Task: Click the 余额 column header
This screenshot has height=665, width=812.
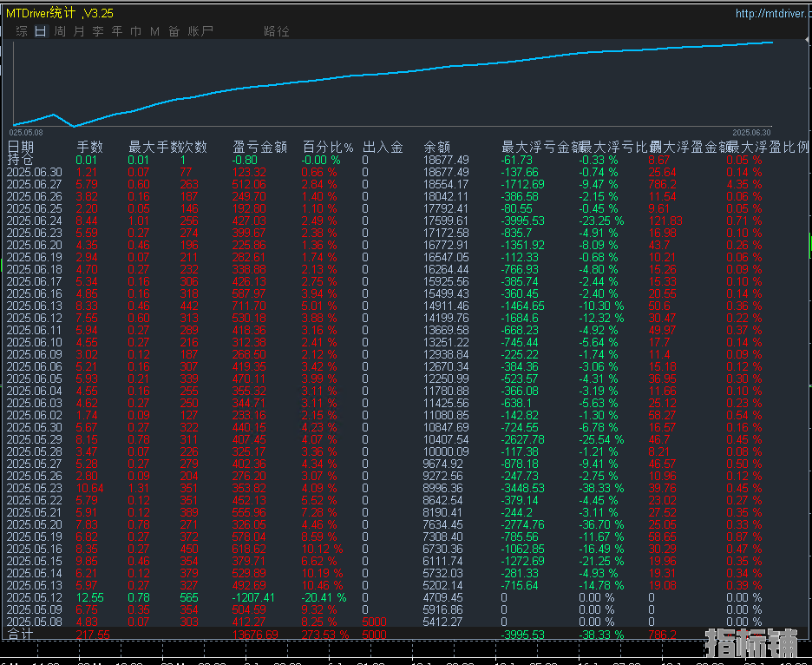Action: (x=436, y=148)
